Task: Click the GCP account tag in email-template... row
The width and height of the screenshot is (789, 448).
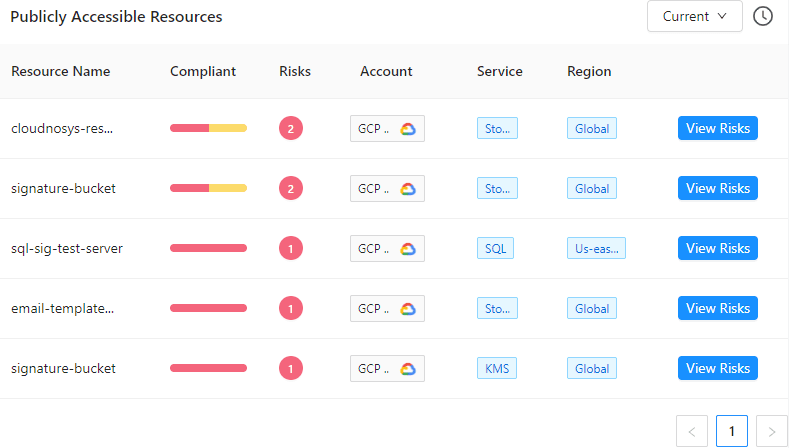Action: pyautogui.click(x=387, y=308)
